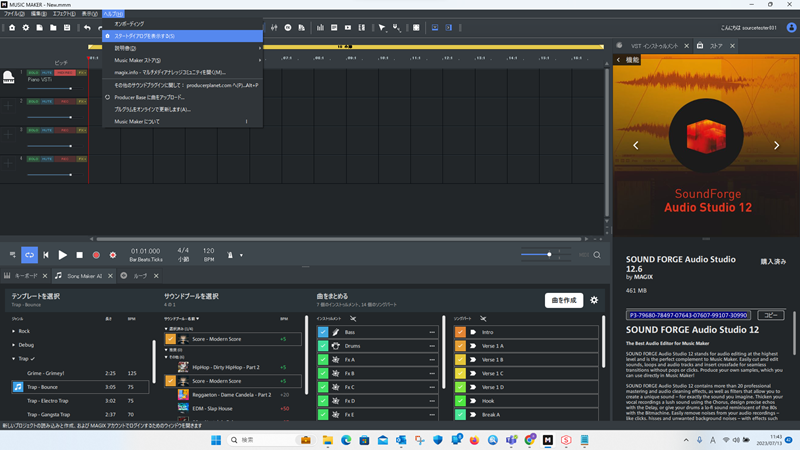The height and width of the screenshot is (450, 800).
Task: Click the shuffle icon above the instruments list
Action: (x=353, y=318)
